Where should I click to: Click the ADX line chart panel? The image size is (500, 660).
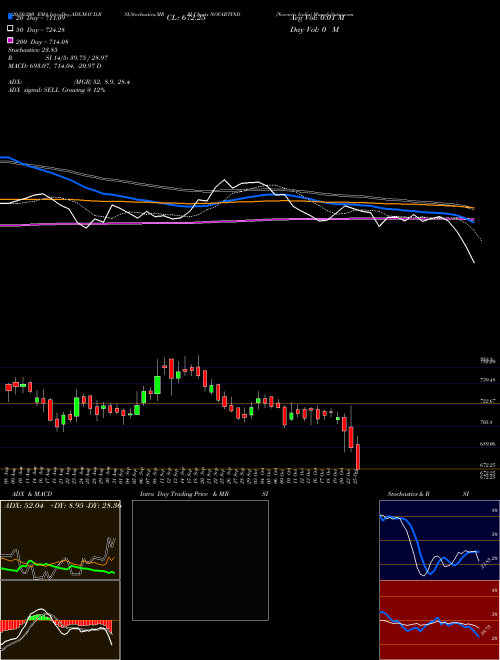pos(60,540)
